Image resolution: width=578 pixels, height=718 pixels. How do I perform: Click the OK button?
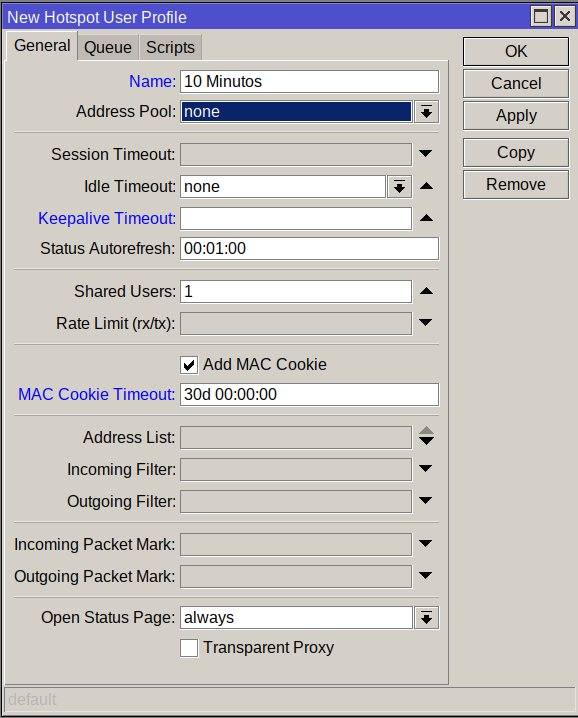(x=516, y=52)
